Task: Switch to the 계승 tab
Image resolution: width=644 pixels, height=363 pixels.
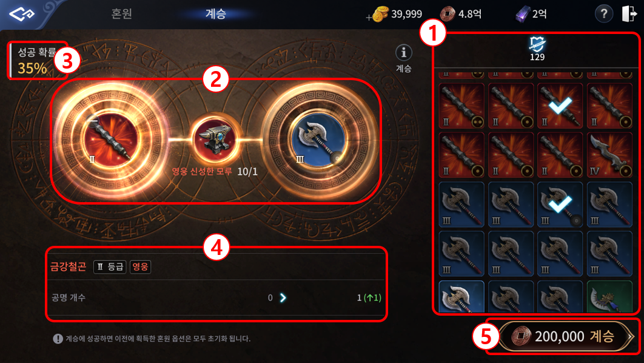Action: [216, 13]
